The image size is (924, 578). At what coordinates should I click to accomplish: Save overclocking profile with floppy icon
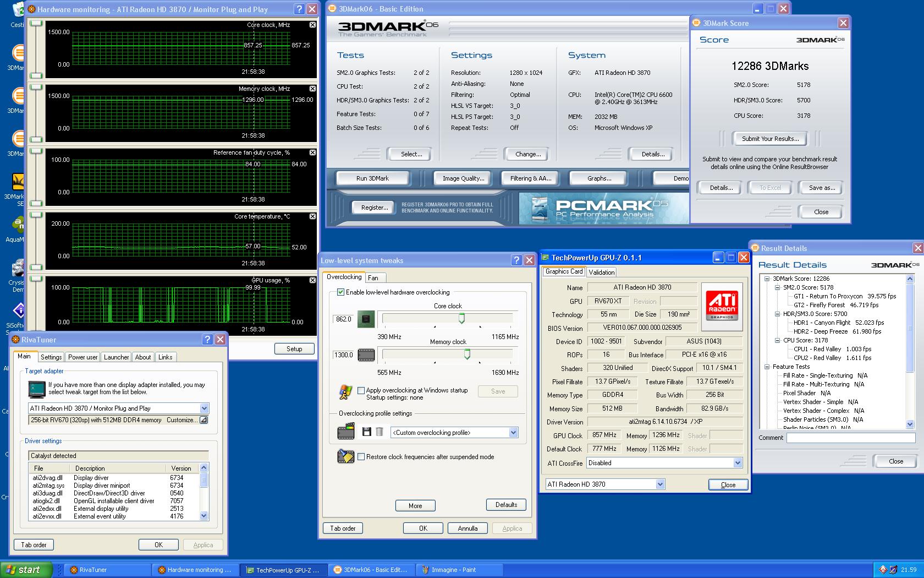click(367, 432)
